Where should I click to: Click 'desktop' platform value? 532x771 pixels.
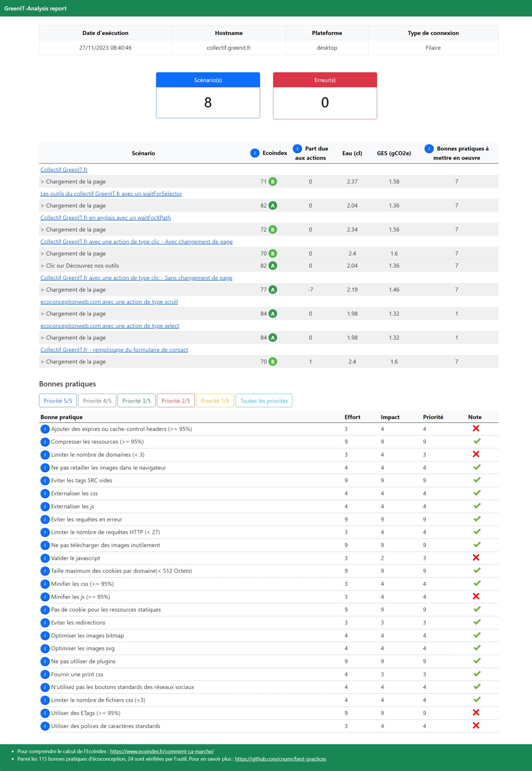[327, 48]
